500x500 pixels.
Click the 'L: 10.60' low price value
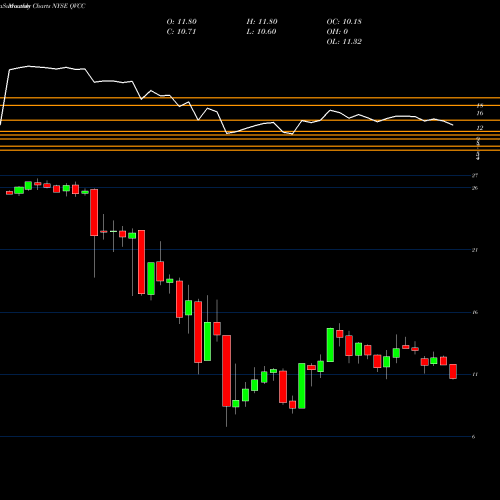click(261, 32)
